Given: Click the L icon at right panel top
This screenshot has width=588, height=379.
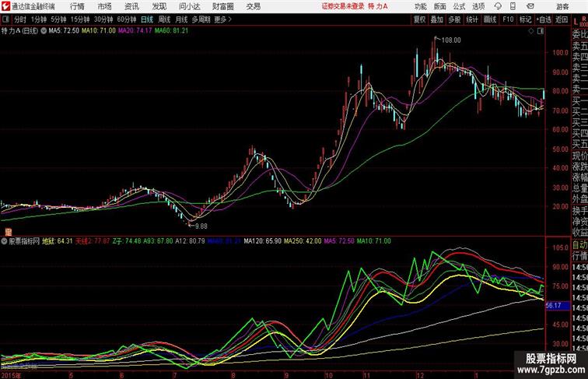Looking at the screenshot, I should (x=576, y=22).
